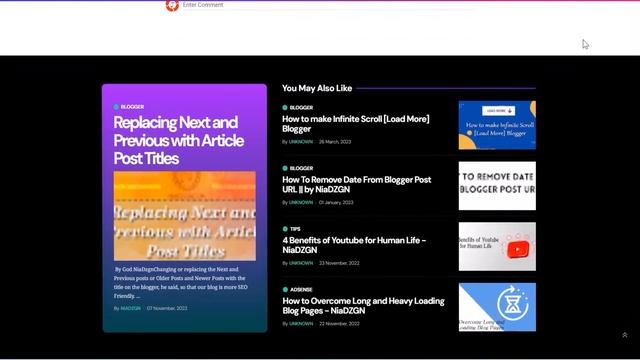This screenshot has height=360, width=640.
Task: Click BLOGGER label above Remove Date post
Action: tap(301, 168)
